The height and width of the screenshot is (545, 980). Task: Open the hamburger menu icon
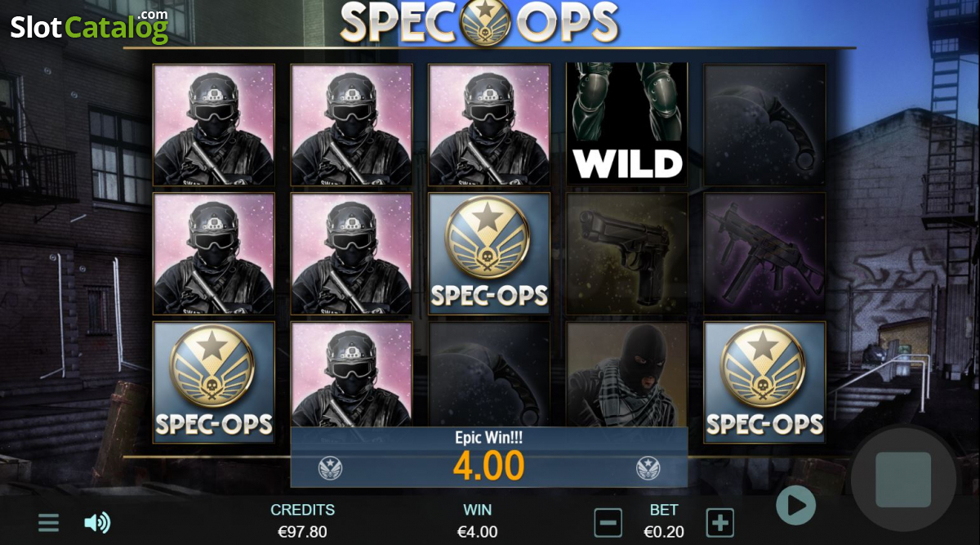[x=48, y=523]
